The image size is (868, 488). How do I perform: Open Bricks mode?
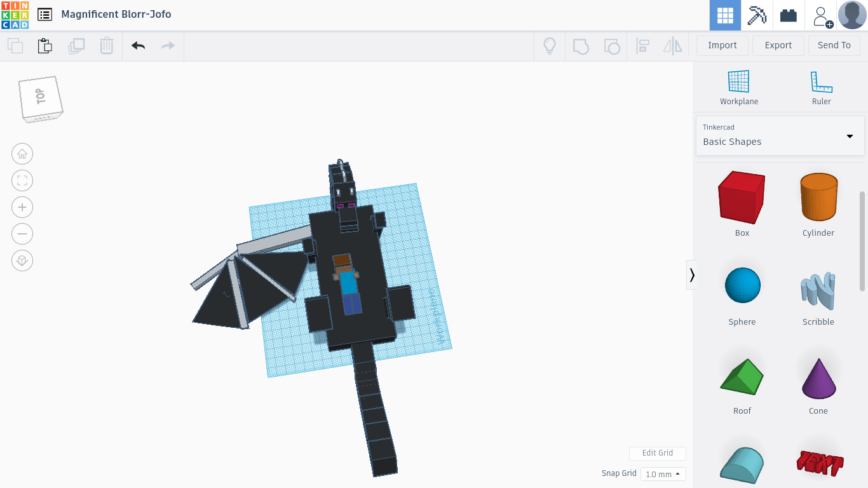[x=789, y=15]
